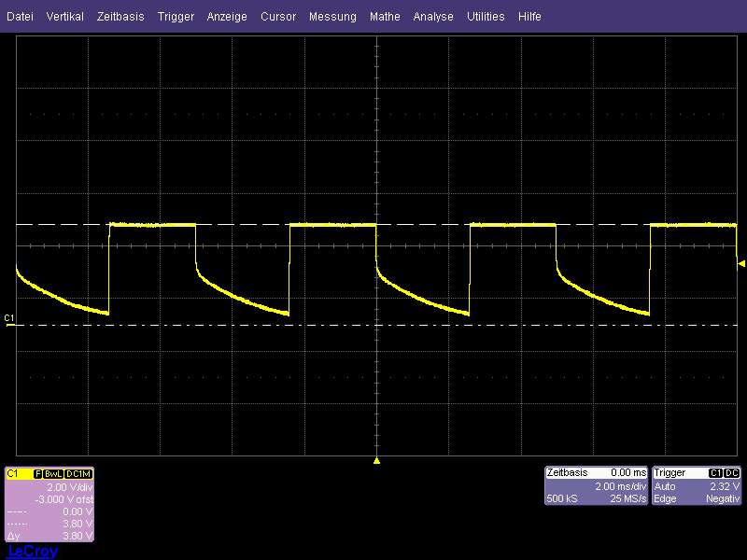The width and height of the screenshot is (747, 560).
Task: Open the Utilities menu
Action: [x=486, y=17]
